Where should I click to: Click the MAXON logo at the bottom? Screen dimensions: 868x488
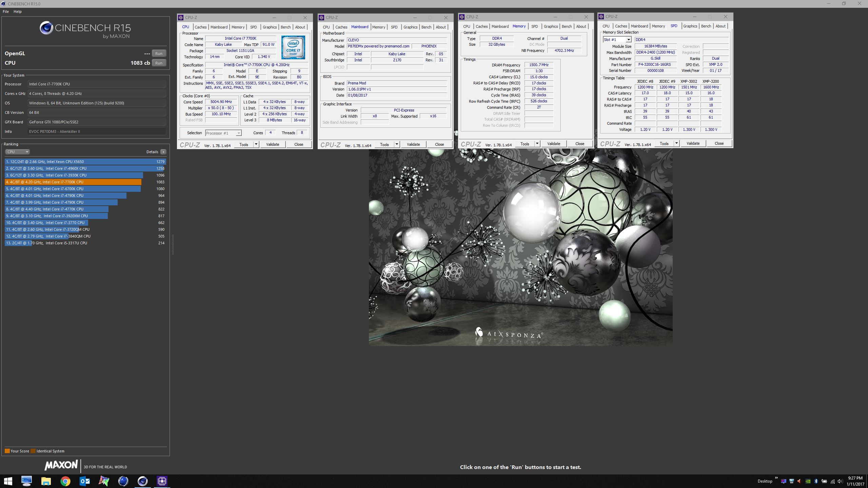61,465
